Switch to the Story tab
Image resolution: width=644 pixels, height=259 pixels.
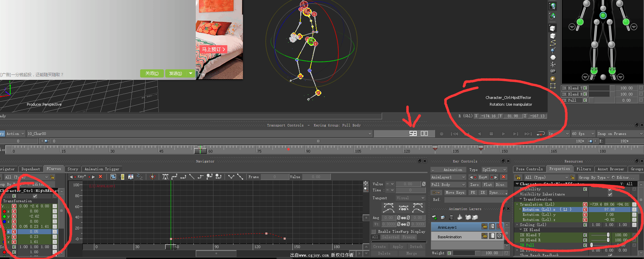(73, 169)
